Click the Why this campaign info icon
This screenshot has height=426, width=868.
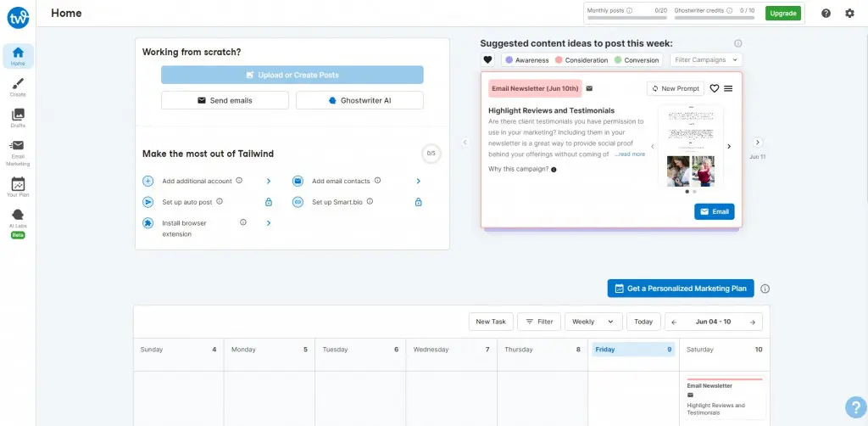(554, 170)
